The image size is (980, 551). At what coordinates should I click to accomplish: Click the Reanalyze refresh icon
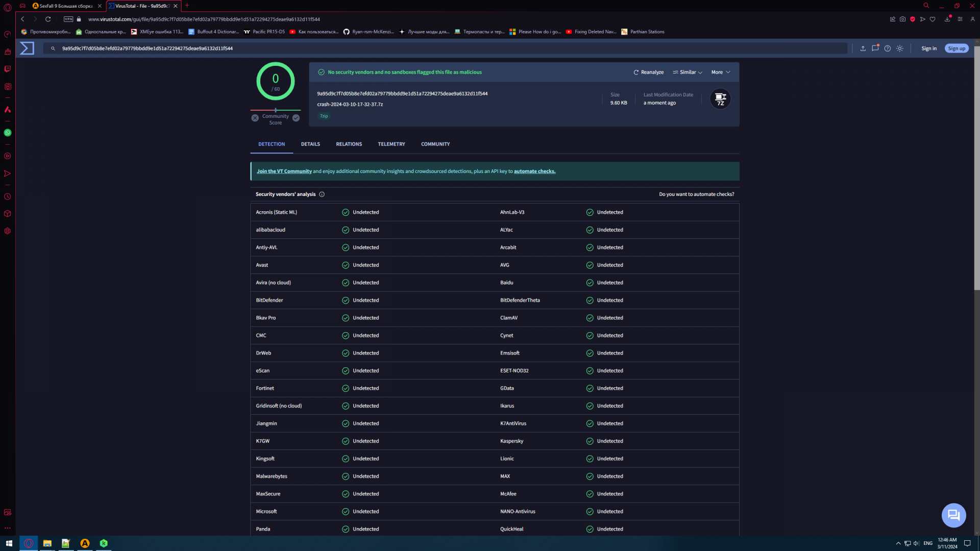(x=636, y=72)
